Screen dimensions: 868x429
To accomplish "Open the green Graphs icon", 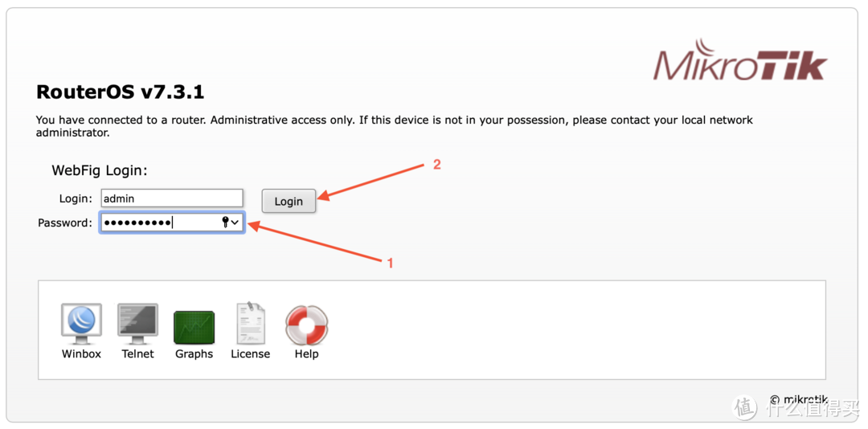I will point(194,328).
